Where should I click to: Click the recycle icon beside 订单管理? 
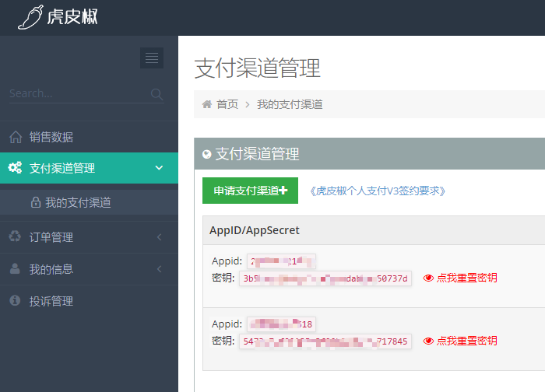pos(15,236)
